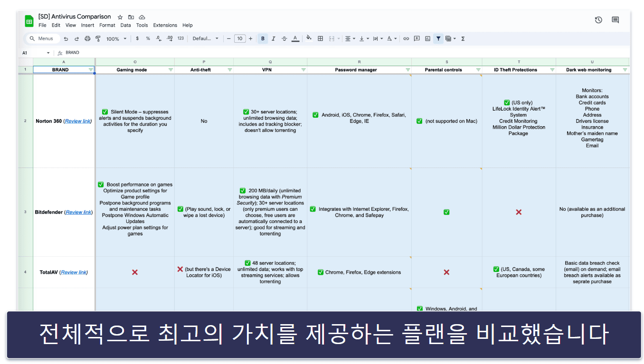Open the View menu
Image resolution: width=644 pixels, height=364 pixels.
71,25
